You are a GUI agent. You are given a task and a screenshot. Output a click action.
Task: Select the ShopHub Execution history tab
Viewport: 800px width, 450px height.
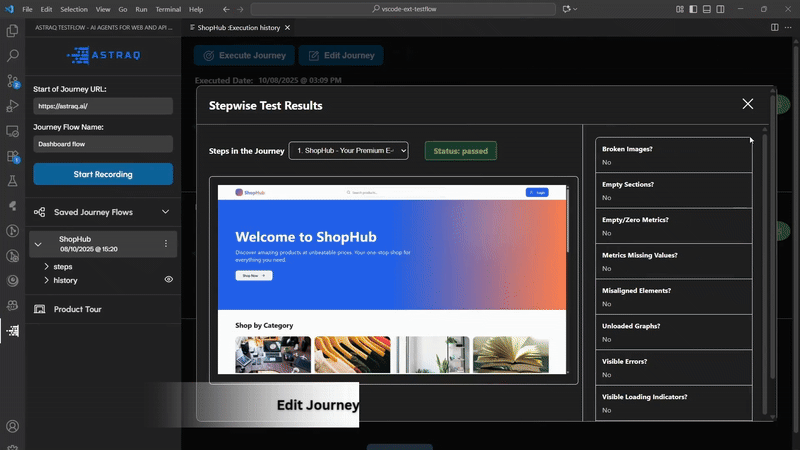click(239, 28)
